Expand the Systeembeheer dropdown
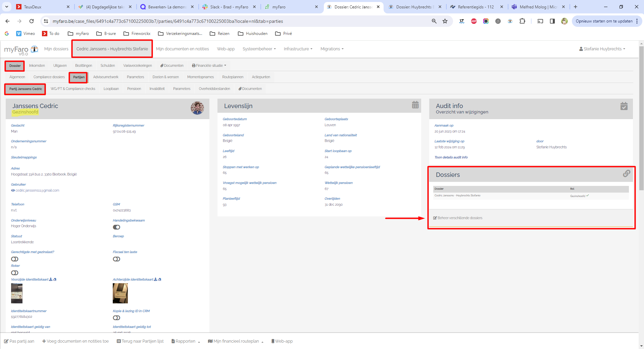 click(259, 49)
